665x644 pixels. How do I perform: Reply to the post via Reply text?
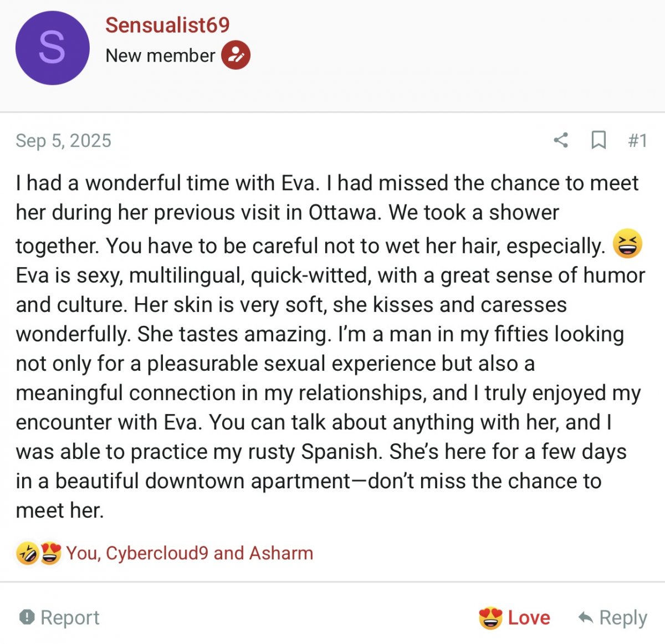coord(623,617)
